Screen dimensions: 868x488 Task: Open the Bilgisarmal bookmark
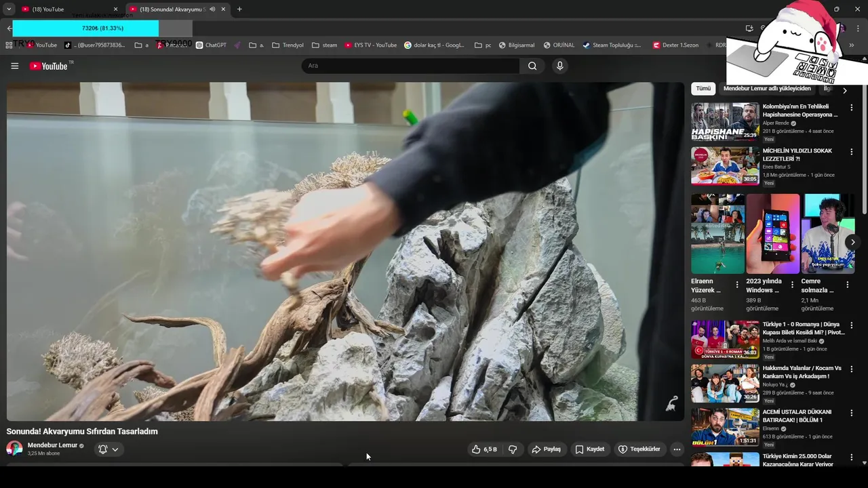point(516,45)
